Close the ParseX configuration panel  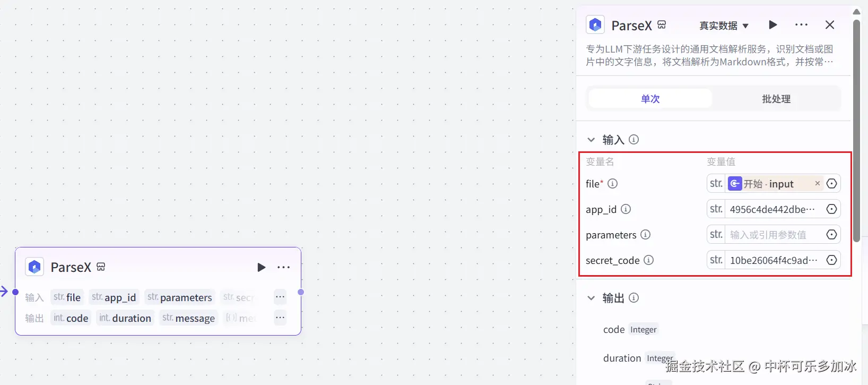coord(830,24)
